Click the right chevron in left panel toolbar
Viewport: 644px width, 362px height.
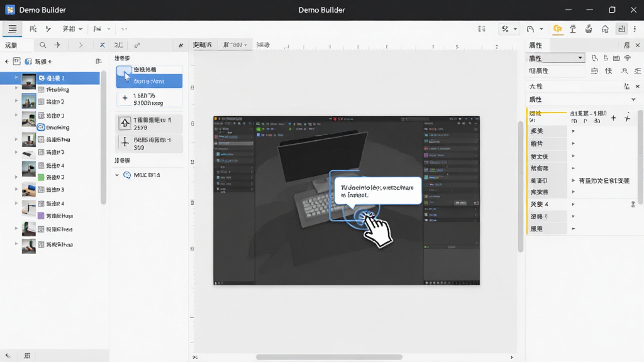click(x=80, y=45)
